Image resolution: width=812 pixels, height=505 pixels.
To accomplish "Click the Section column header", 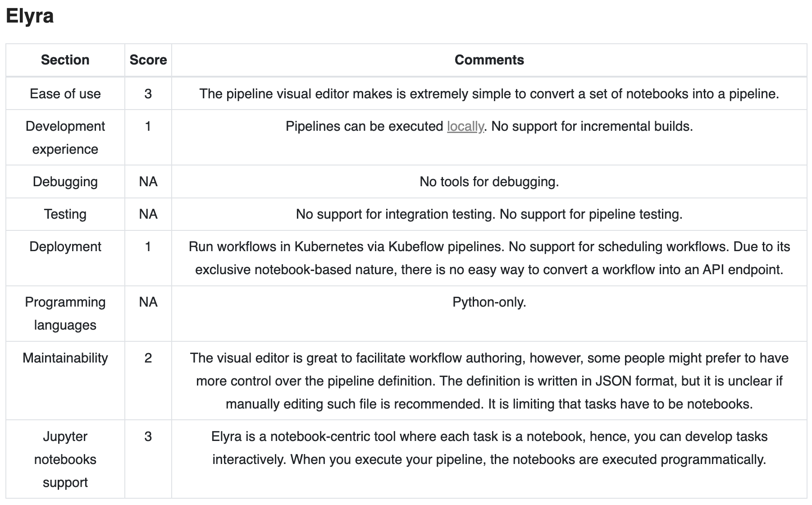I will pyautogui.click(x=65, y=60).
